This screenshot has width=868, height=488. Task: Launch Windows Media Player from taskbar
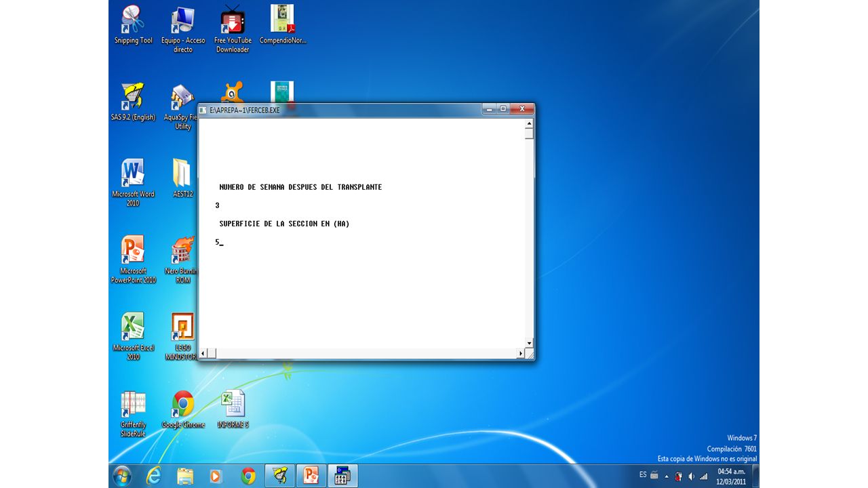[216, 476]
